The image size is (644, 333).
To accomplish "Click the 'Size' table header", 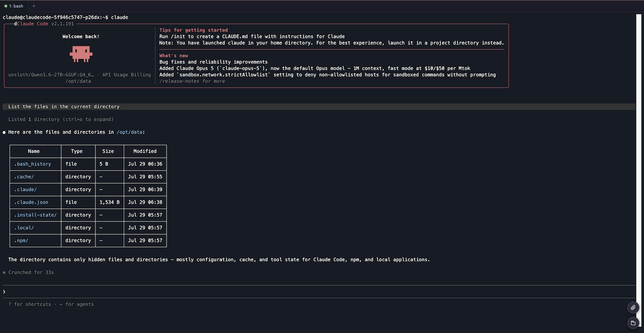I will pyautogui.click(x=108, y=151).
